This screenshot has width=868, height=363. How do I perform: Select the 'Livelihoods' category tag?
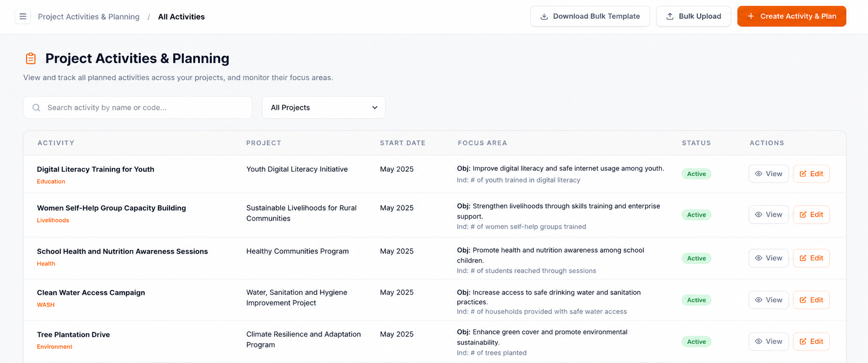tap(53, 220)
